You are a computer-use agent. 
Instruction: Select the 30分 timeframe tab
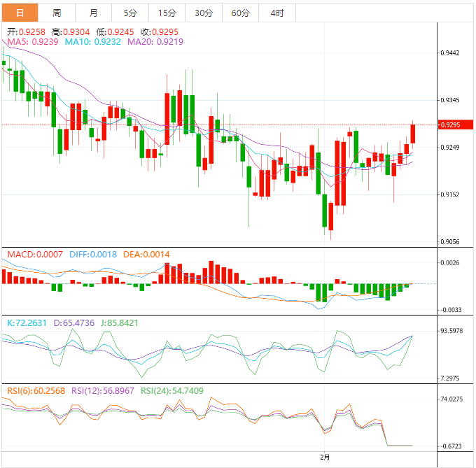click(204, 13)
